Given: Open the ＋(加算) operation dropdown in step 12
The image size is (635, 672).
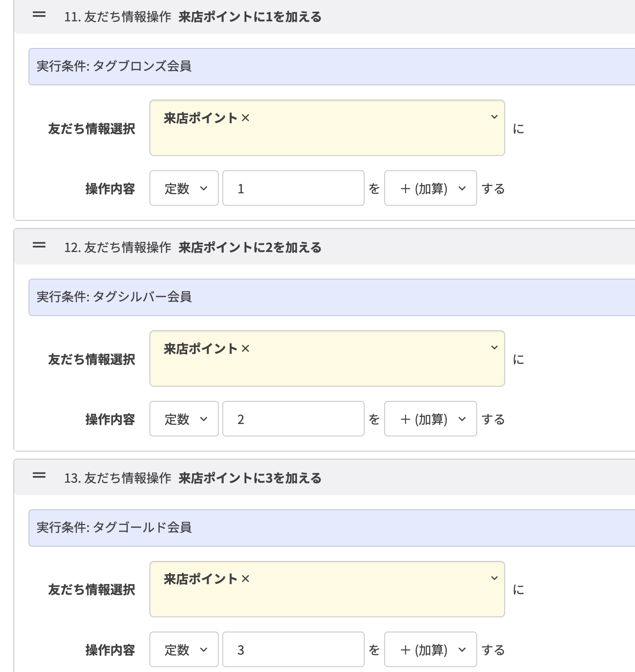Looking at the screenshot, I should (x=430, y=419).
